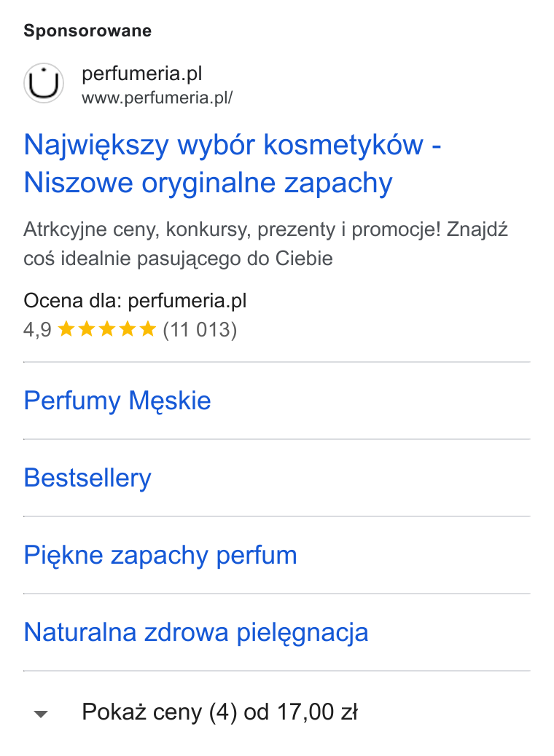Expand prices with the small triangle arrow
Image resolution: width=554 pixels, height=756 pixels.
point(41,714)
